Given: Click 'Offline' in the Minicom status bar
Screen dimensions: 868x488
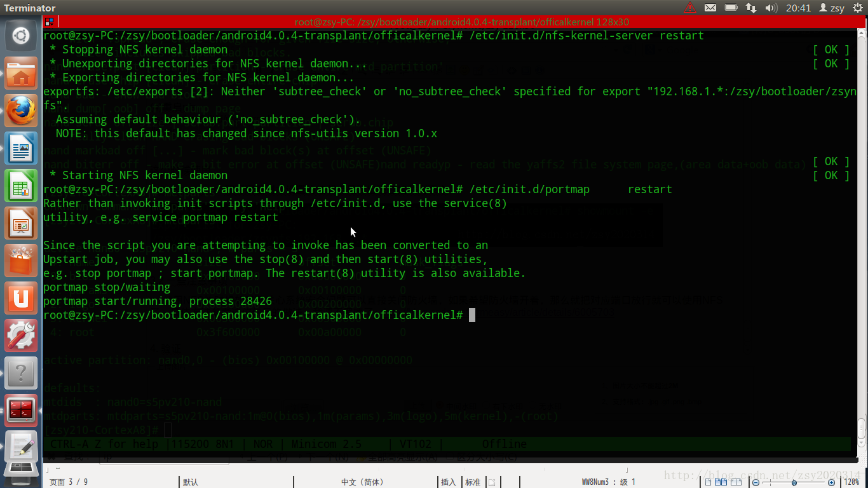Looking at the screenshot, I should click(505, 444).
